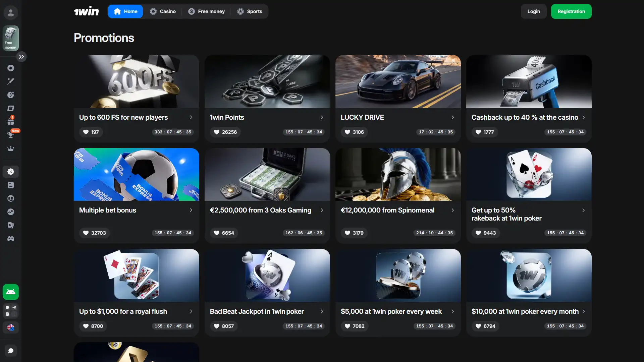Viewport: 644px width, 362px height.
Task: Open the Free money tab
Action: pyautogui.click(x=206, y=11)
